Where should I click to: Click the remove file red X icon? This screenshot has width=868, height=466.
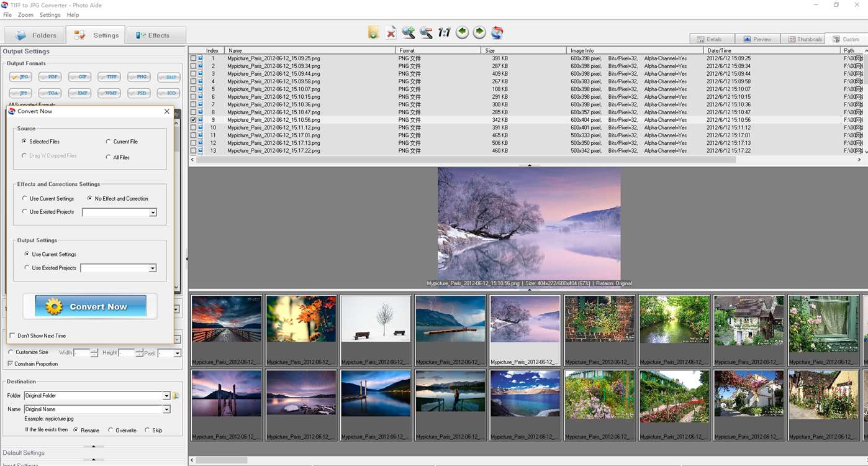click(x=391, y=32)
